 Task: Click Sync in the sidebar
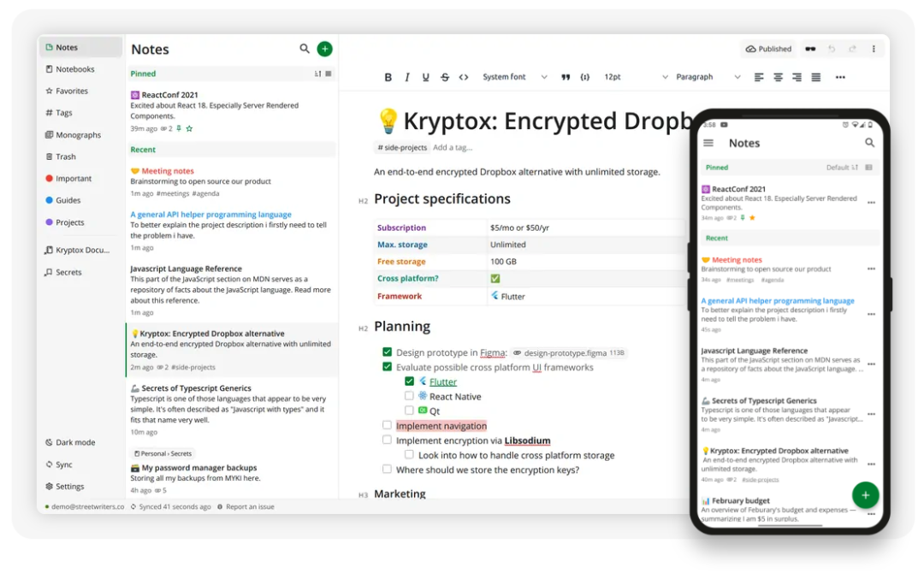pyautogui.click(x=80, y=464)
